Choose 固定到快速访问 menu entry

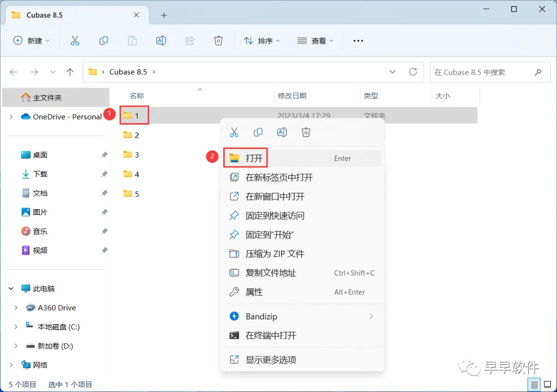tap(302, 216)
